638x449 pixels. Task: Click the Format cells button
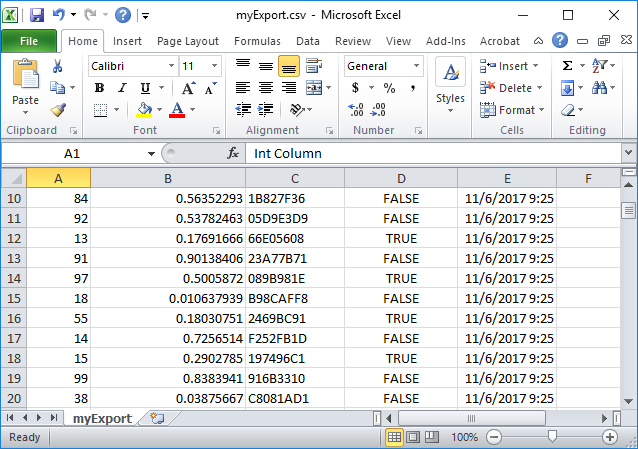coord(512,110)
